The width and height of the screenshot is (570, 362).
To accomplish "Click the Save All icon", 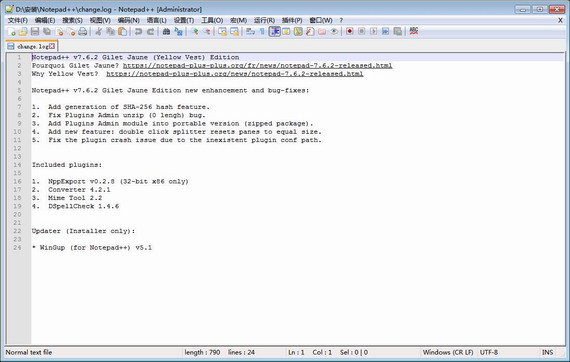I will coord(47,32).
